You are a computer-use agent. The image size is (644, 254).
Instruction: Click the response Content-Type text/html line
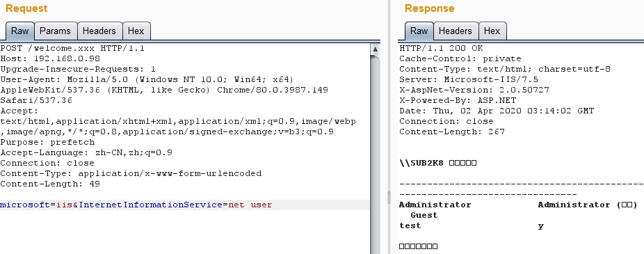[x=505, y=69]
